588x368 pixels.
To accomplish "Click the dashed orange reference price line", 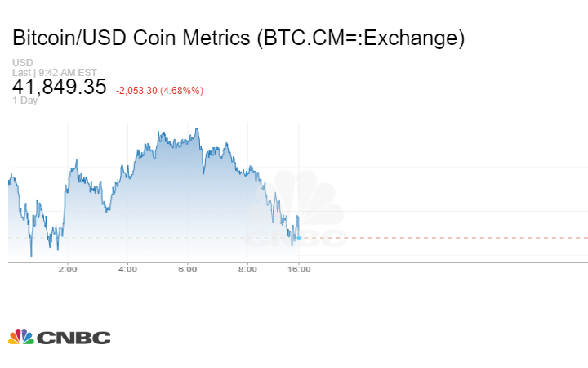I will 449,238.
